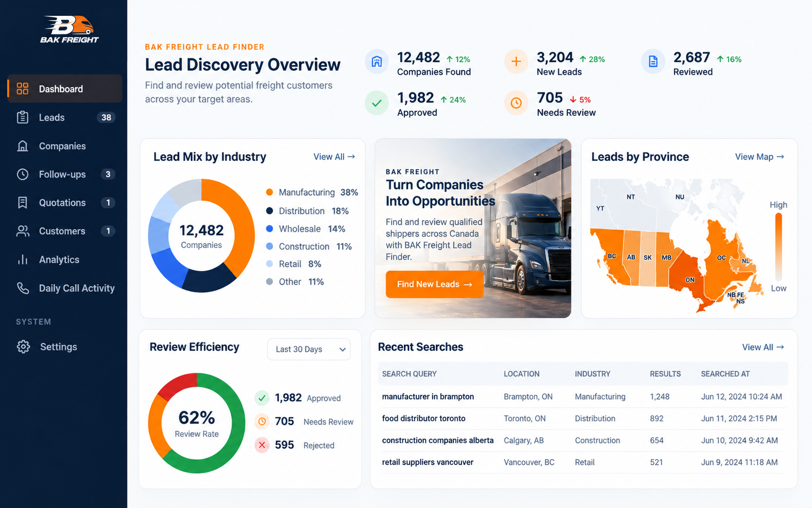Click 'construction companies alberta' search query
812x508 pixels.
(438, 440)
